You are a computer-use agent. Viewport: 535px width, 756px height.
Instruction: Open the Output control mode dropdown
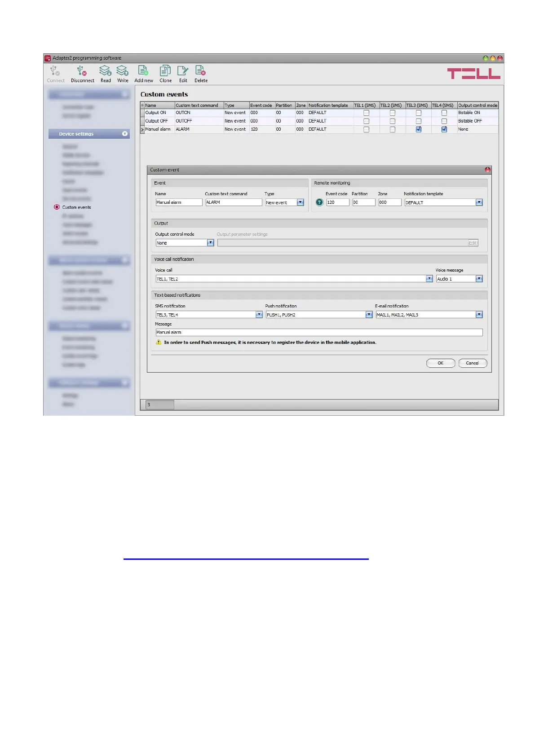tap(210, 243)
